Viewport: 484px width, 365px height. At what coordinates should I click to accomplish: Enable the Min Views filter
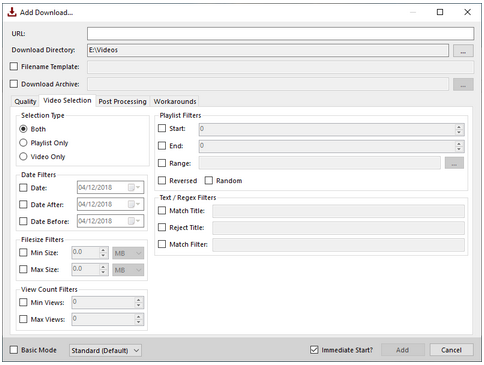click(x=23, y=302)
